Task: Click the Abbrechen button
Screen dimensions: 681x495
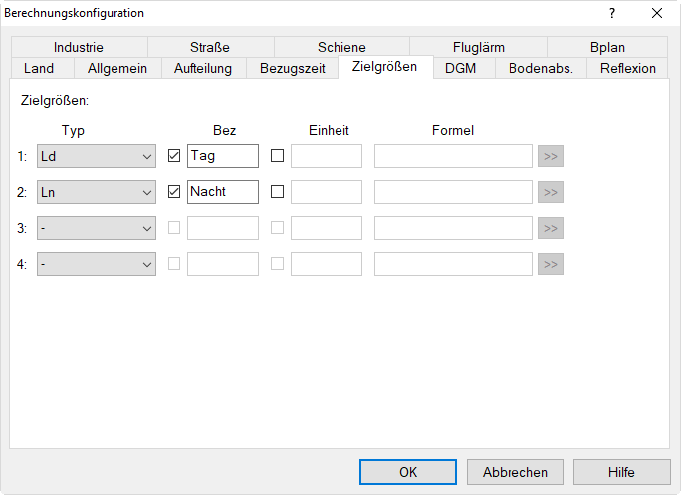Action: [515, 472]
